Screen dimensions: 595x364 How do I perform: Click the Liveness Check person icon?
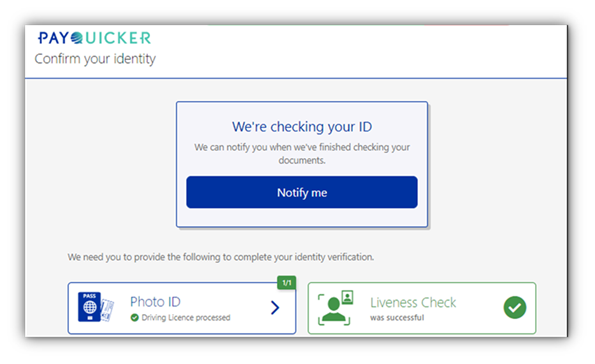(x=335, y=308)
